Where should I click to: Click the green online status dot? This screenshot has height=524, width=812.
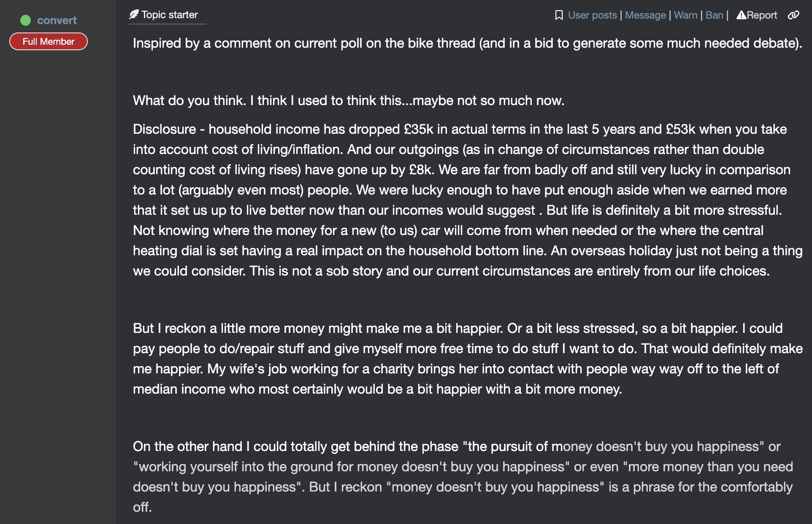(26, 20)
